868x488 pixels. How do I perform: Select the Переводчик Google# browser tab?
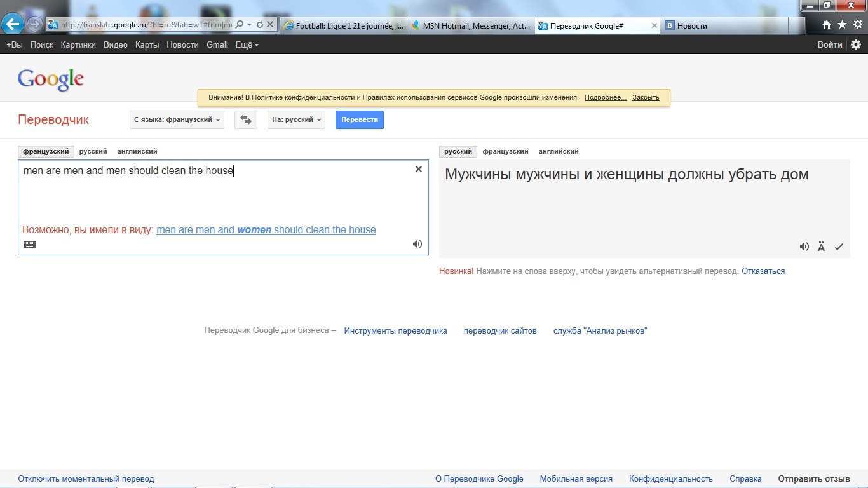(x=591, y=25)
